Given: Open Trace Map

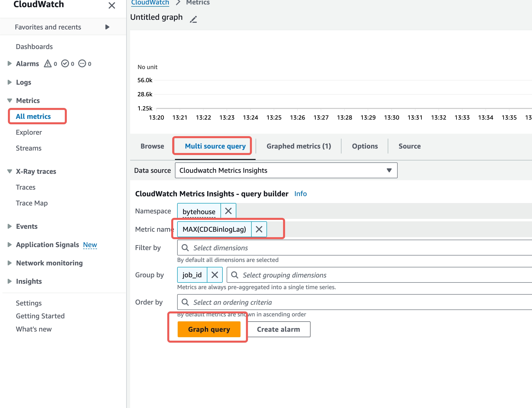Looking at the screenshot, I should click(32, 203).
